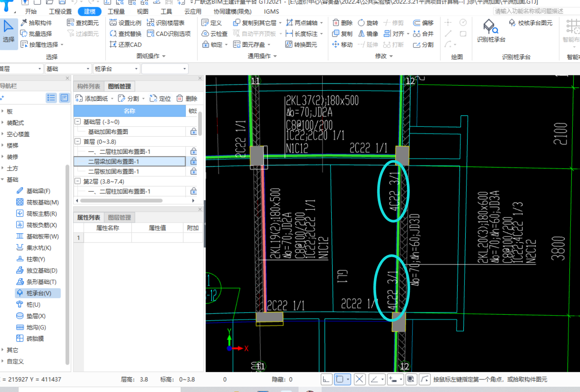Toggle cross snap button in status bar
580x392 pixels.
(360, 379)
